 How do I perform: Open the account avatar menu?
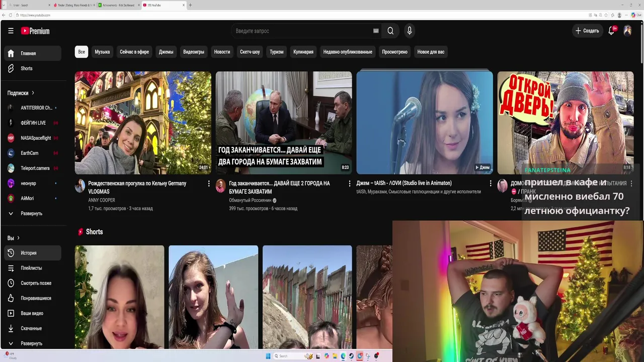(627, 31)
